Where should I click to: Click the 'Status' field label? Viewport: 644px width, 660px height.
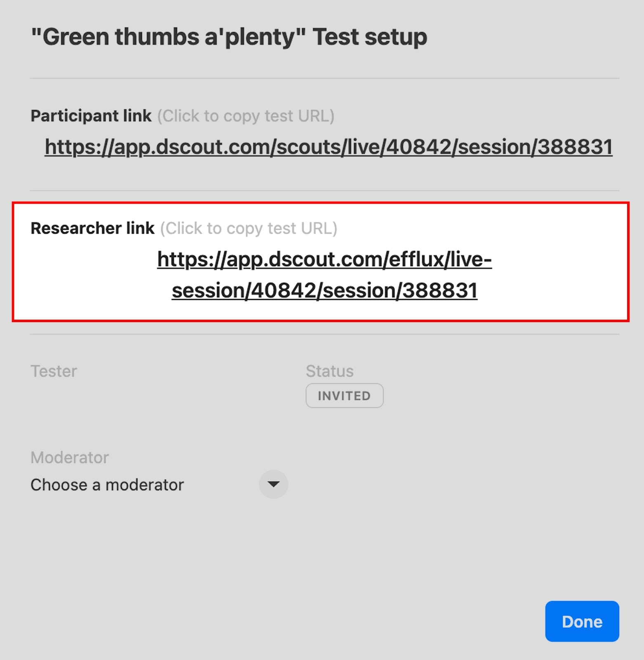click(x=329, y=371)
